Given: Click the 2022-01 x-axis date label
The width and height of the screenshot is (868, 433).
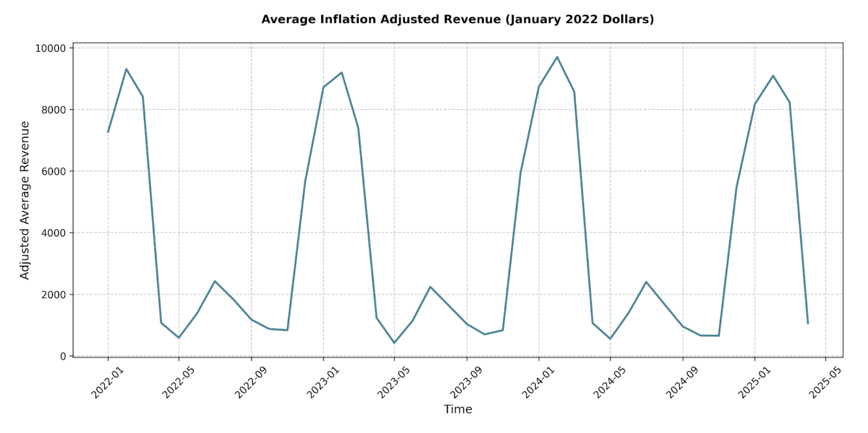Looking at the screenshot, I should point(108,383).
